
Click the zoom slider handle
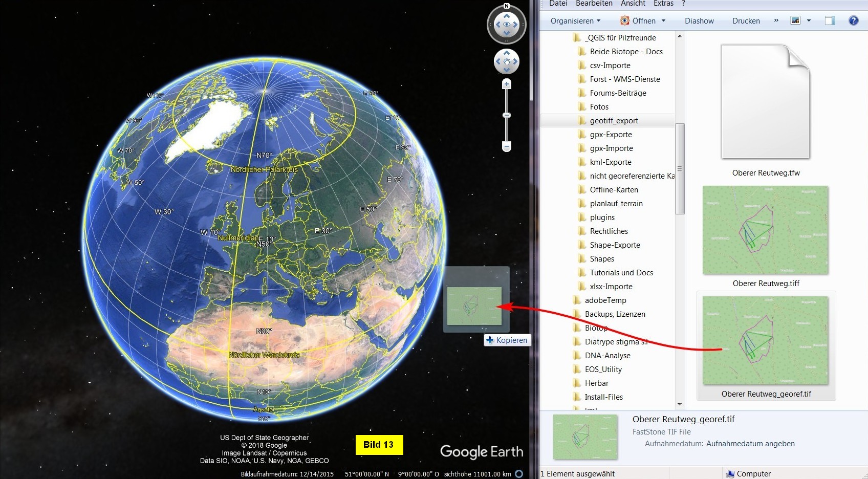tap(507, 116)
